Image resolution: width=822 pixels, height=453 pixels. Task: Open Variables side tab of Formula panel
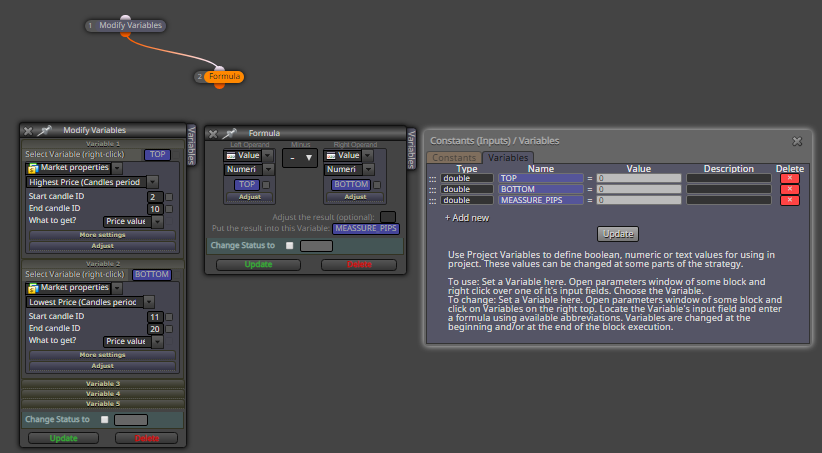click(412, 149)
